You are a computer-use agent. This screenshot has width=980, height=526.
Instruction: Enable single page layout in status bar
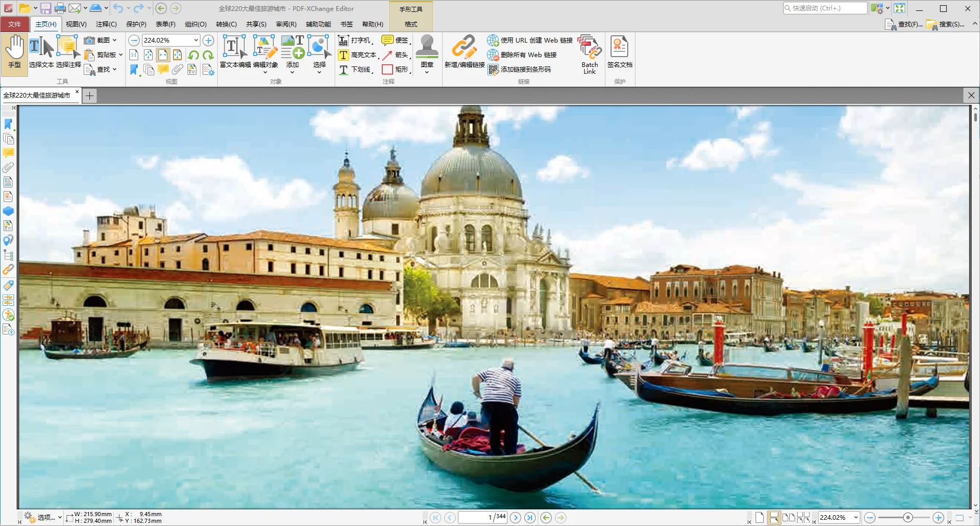click(x=760, y=518)
